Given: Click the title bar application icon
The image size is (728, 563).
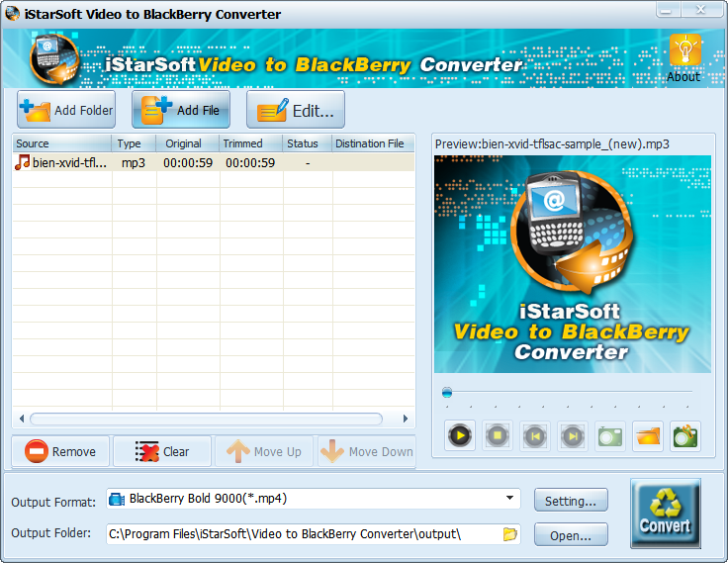Looking at the screenshot, I should [x=13, y=14].
